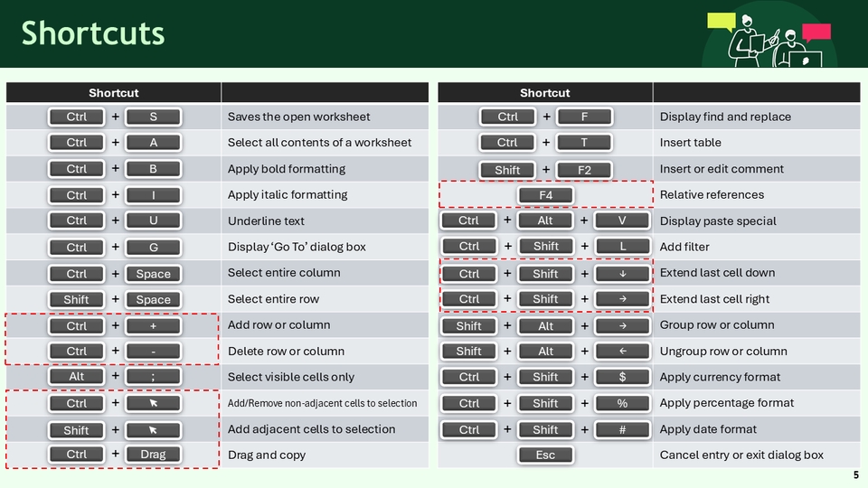Click the percent sign key cap
Viewport: 868px width, 488px height.
pos(622,403)
